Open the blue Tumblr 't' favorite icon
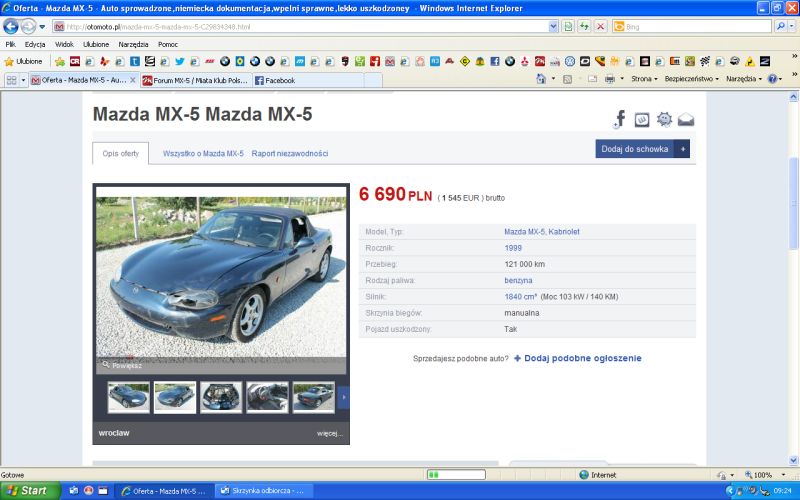This screenshot has width=800, height=500. pyautogui.click(x=135, y=62)
